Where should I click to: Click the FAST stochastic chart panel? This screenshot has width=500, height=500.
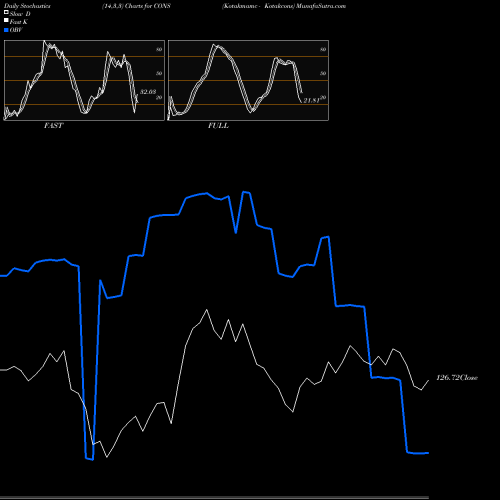(x=84, y=80)
